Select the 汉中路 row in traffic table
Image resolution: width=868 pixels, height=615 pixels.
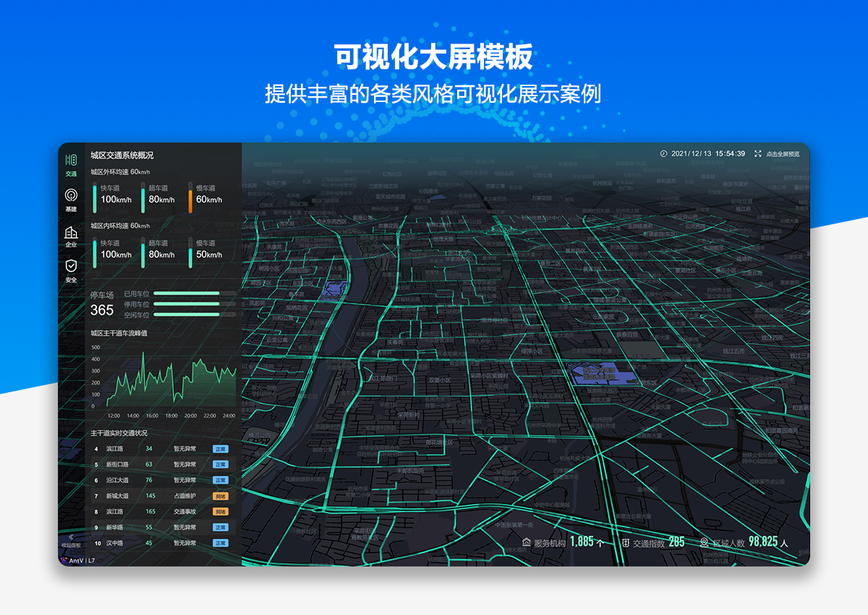coord(161,543)
